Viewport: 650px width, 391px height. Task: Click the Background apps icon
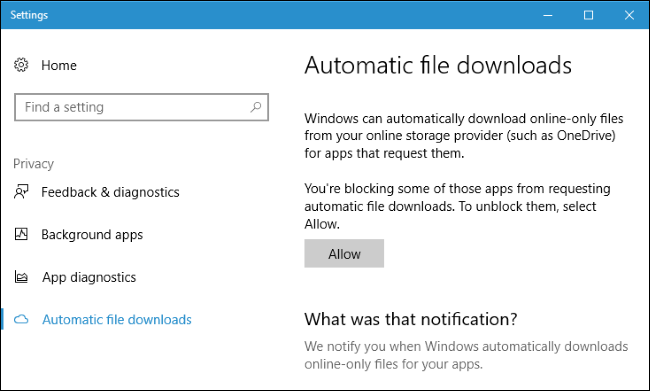[21, 234]
